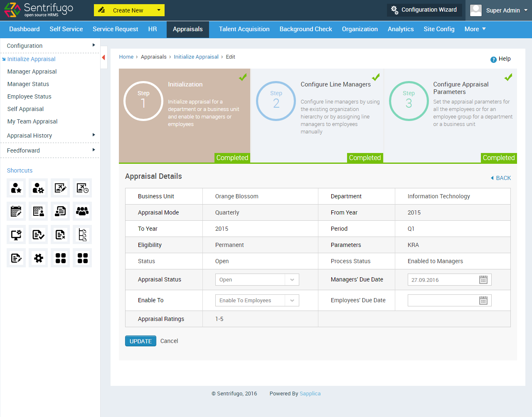The width and height of the screenshot is (532, 417).
Task: Click the document rejection shortcut icon
Action: (60, 234)
